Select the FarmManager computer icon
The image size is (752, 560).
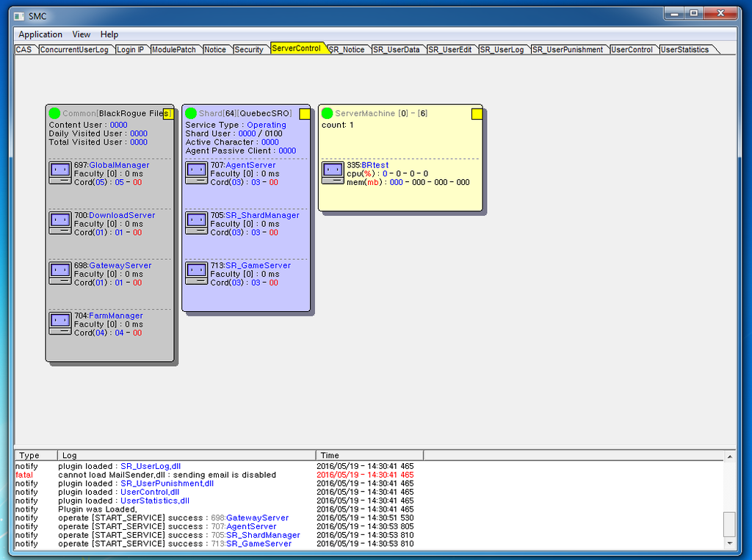point(60,323)
